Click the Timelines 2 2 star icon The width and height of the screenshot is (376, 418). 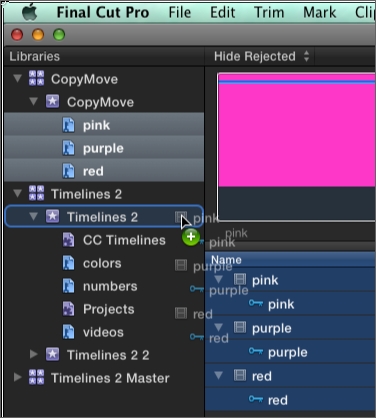(52, 354)
